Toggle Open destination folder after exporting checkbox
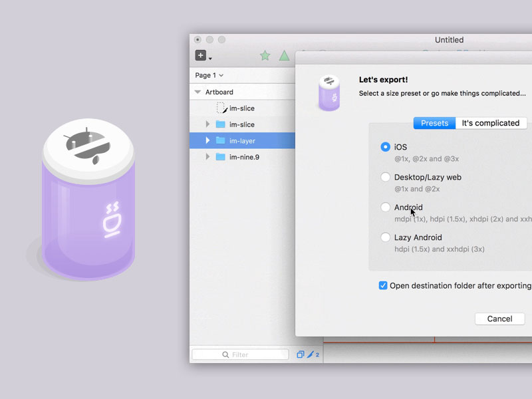Viewport: 532px width, 399px height. pos(383,286)
